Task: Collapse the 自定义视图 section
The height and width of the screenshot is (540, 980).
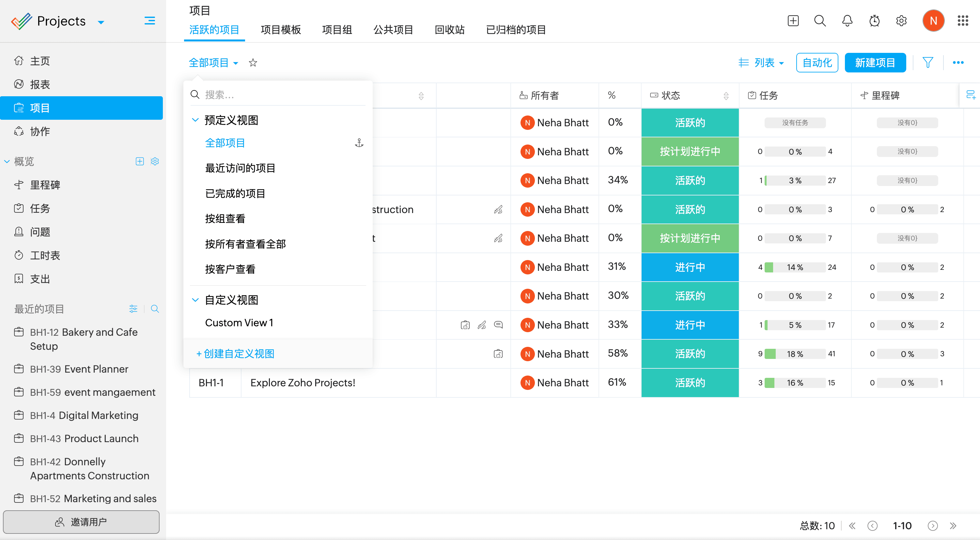Action: (195, 300)
